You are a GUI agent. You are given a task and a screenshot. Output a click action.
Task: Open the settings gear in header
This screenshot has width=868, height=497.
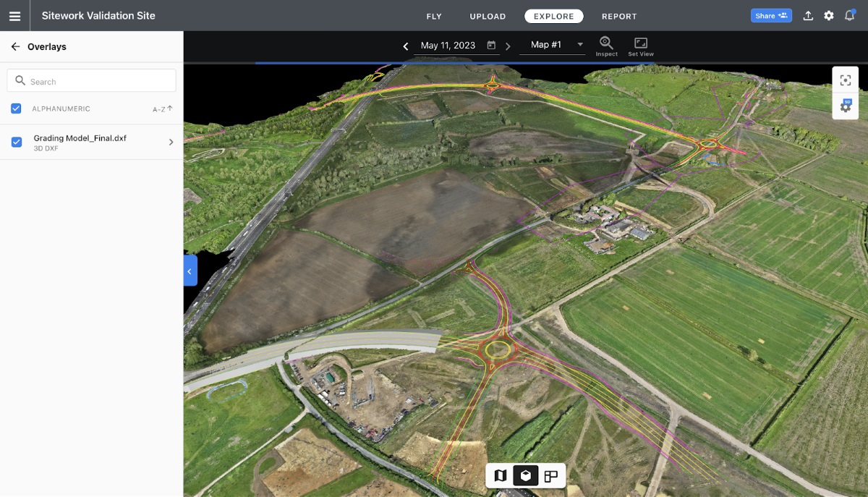pos(829,16)
